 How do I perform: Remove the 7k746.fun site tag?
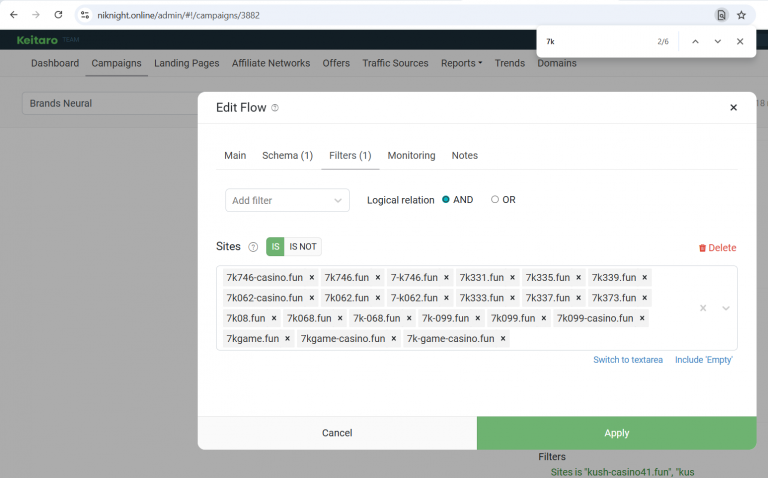(x=378, y=278)
